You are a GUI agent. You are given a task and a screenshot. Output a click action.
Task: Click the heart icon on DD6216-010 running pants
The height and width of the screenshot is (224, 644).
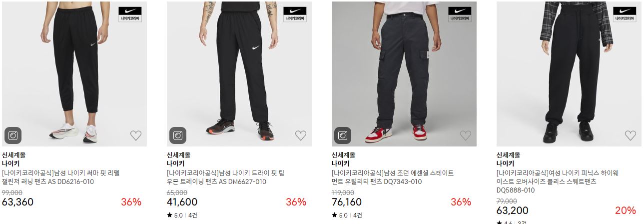[136, 135]
